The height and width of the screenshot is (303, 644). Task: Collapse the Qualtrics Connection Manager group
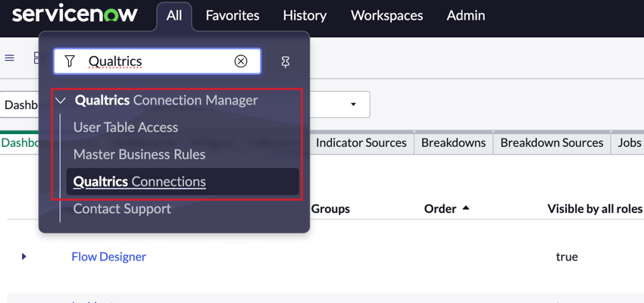pyautogui.click(x=61, y=101)
